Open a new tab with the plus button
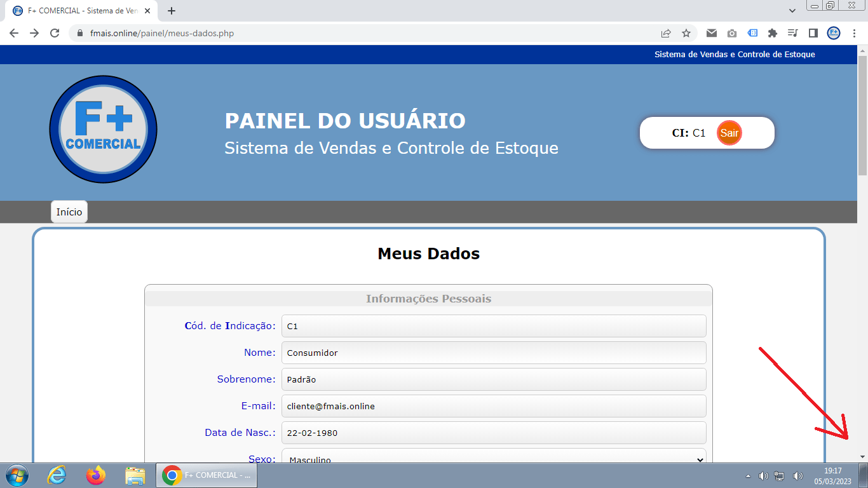 tap(172, 10)
